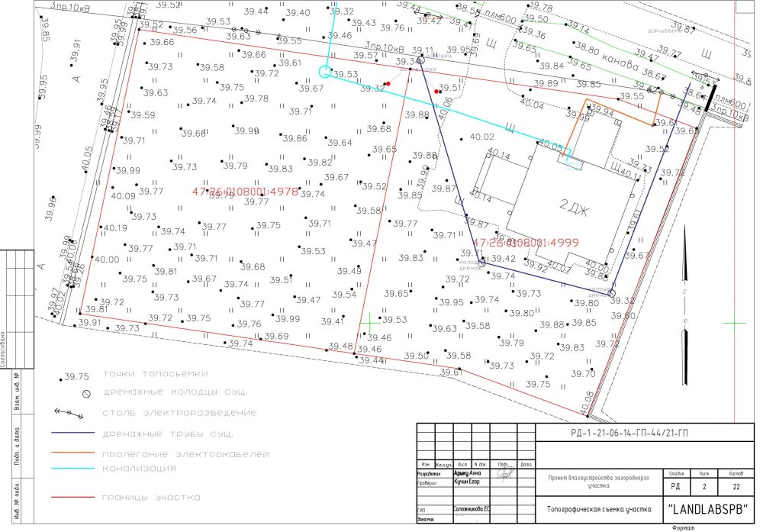Click the sheet title Топографическая съемка участка
Viewport: 763px width, 532px height.
598,508
